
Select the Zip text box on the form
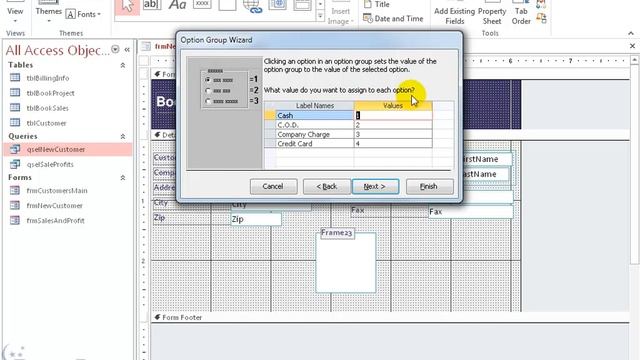256,219
